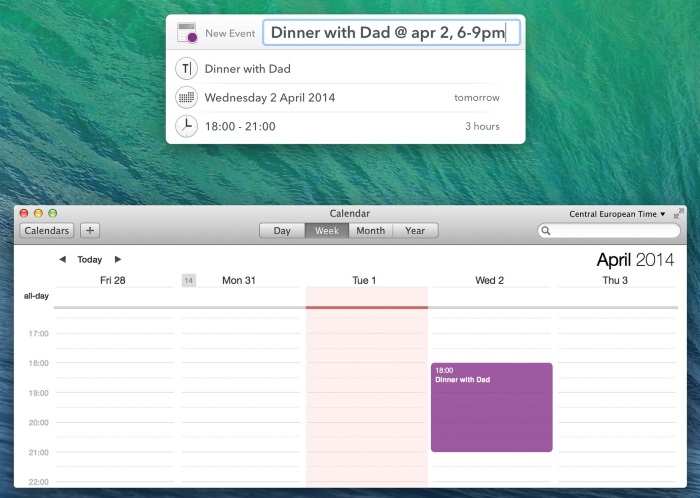Open the Year view
The width and height of the screenshot is (700, 498).
point(415,230)
